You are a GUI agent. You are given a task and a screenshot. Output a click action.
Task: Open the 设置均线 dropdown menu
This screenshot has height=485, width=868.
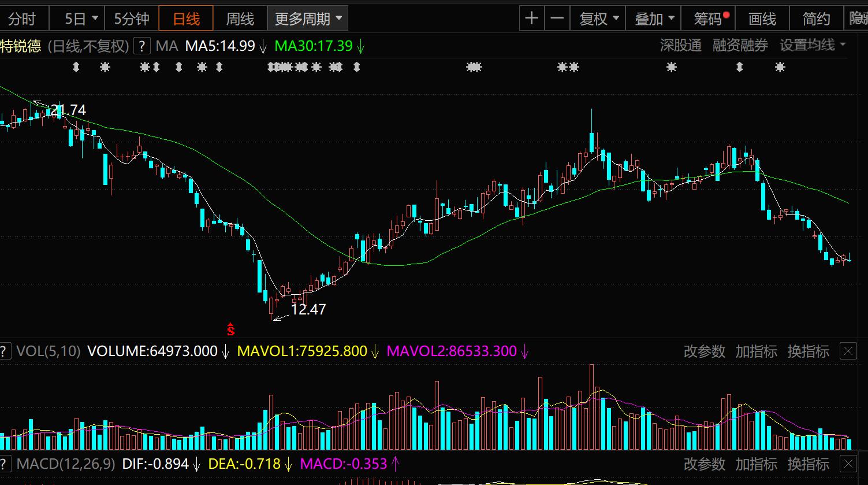[812, 46]
